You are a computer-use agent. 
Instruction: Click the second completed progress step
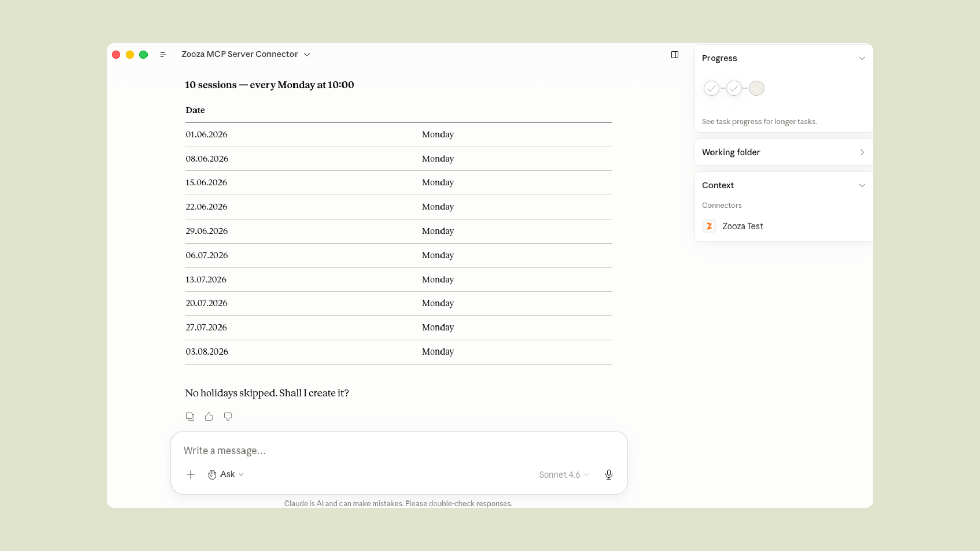coord(734,88)
